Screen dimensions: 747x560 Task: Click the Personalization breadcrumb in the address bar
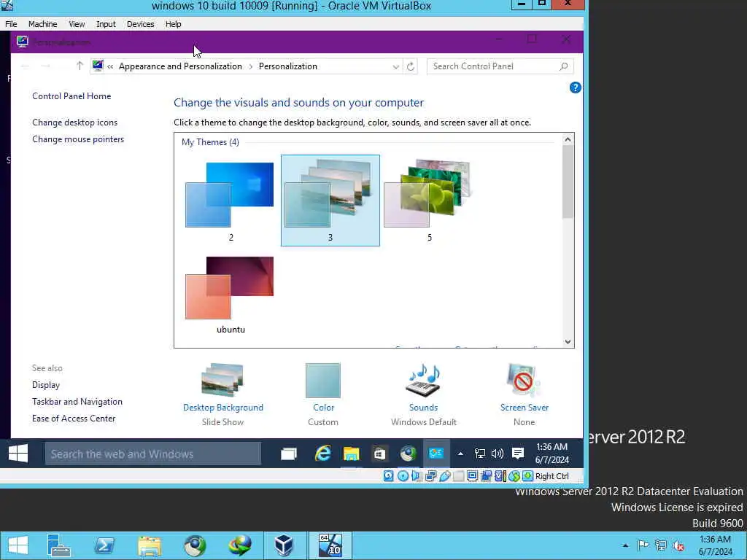pos(287,66)
